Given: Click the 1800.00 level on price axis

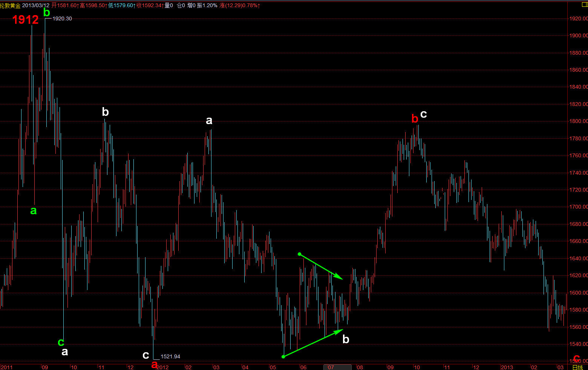Looking at the screenshot, I should [579, 121].
